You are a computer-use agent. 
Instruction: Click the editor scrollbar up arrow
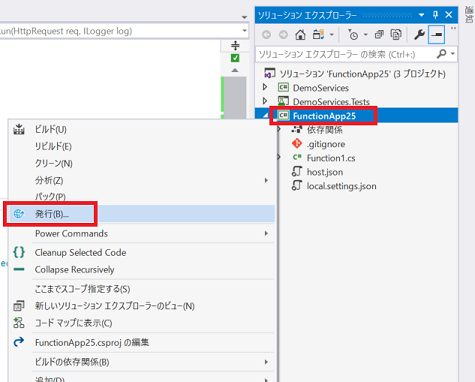coord(235,70)
